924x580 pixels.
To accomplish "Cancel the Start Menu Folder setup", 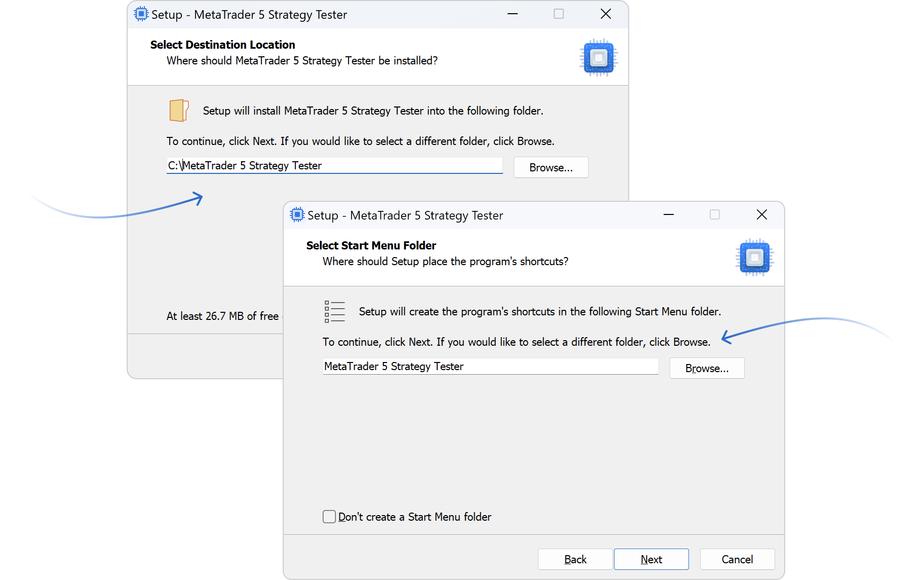I will [x=737, y=559].
